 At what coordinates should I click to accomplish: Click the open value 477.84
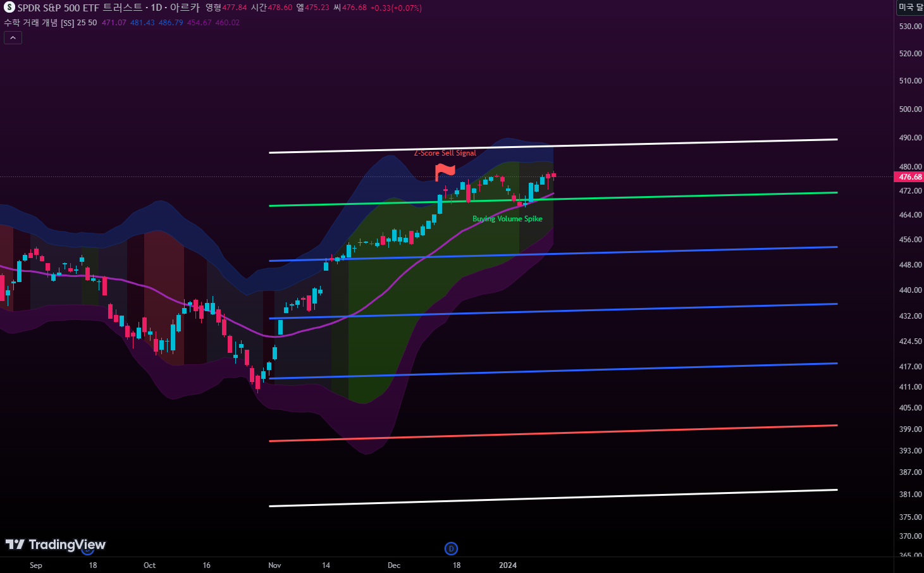pyautogui.click(x=234, y=8)
